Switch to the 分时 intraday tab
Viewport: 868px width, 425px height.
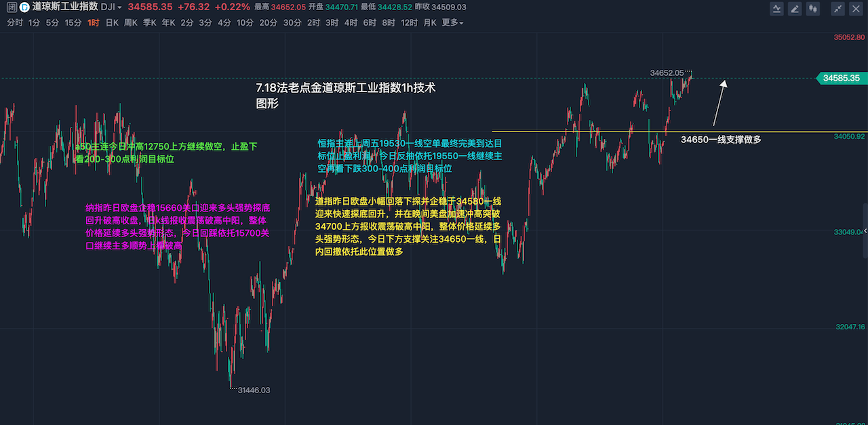coord(14,22)
